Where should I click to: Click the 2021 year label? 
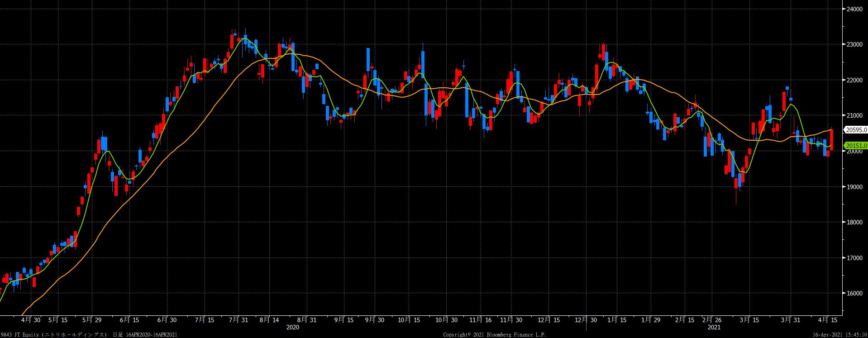(714, 327)
